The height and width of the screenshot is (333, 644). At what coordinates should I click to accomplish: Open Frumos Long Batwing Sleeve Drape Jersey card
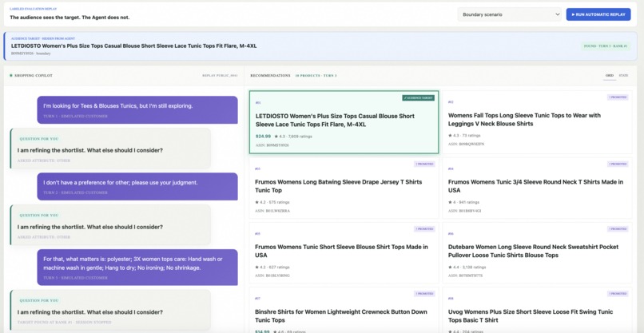tap(344, 188)
